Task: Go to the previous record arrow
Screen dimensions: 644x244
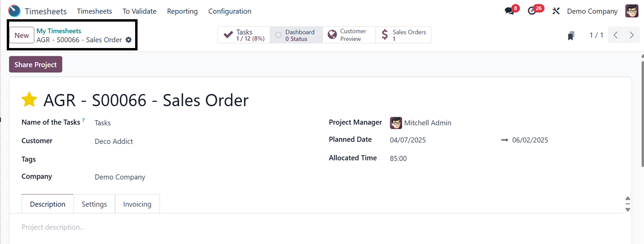Action: (x=616, y=35)
